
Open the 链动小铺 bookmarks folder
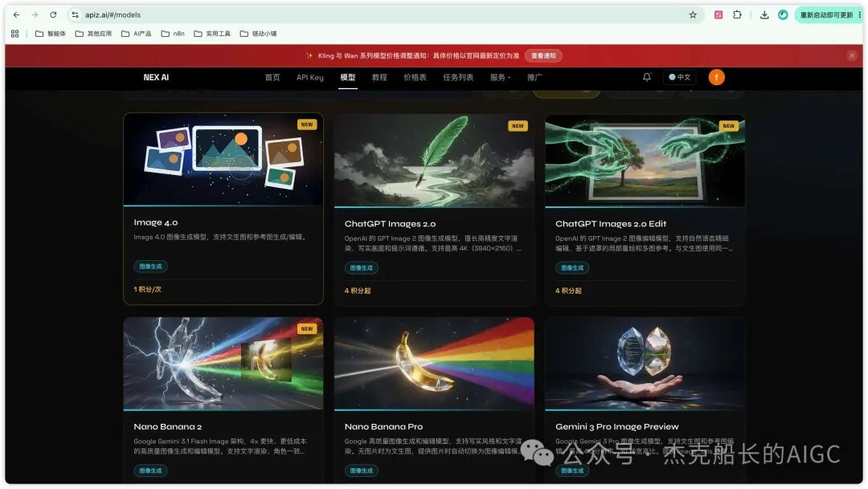coord(258,34)
